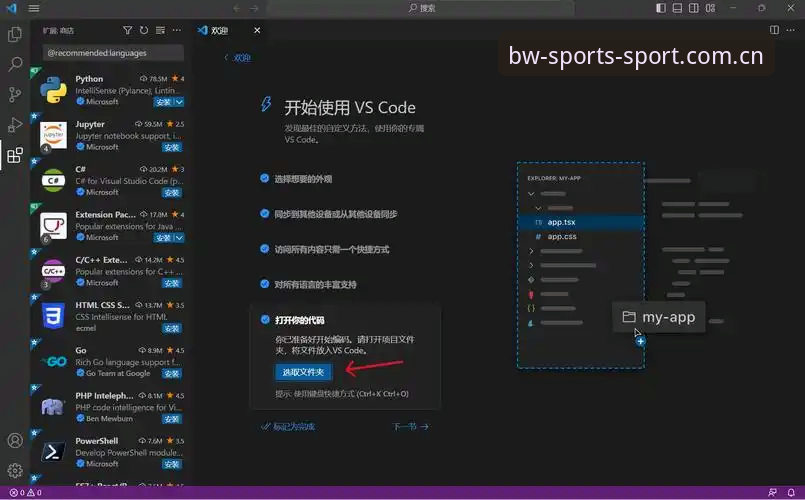Install the Go extension
805x500 pixels.
[x=172, y=373]
